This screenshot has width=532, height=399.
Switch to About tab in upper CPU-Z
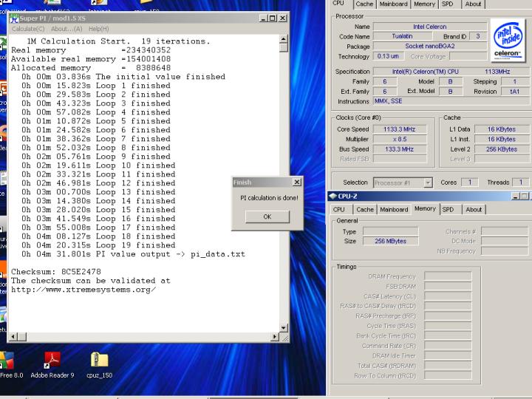[x=473, y=4]
